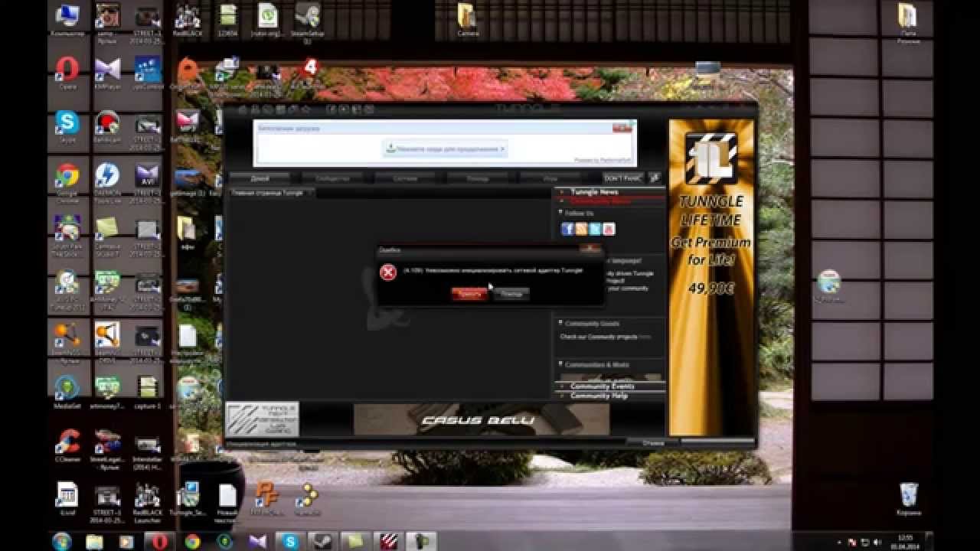980x551 pixels.
Task: Open Tunngle settings wrench icon
Action: pyautogui.click(x=655, y=178)
